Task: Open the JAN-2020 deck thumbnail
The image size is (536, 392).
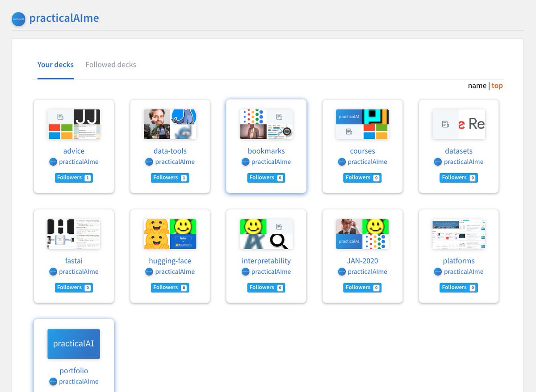Action: 362,234
